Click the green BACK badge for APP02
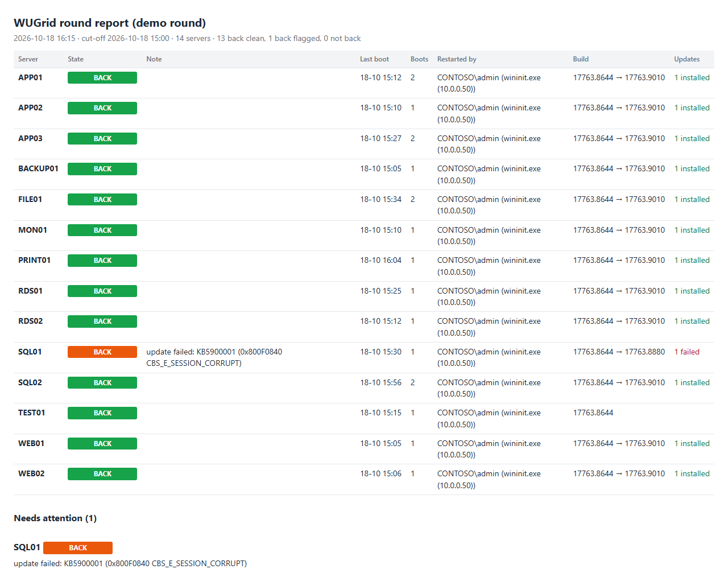The image size is (728, 569). pyautogui.click(x=102, y=108)
